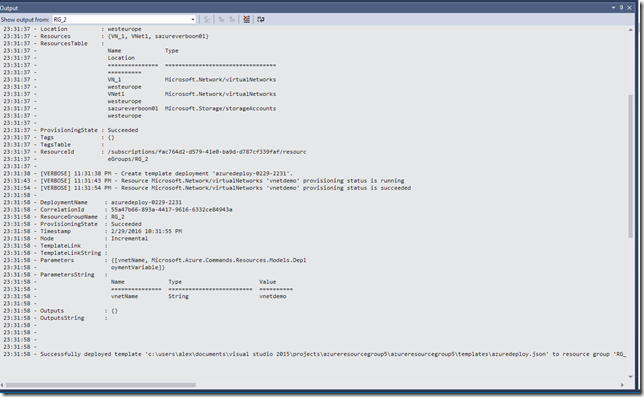This screenshot has width=644, height=397.
Task: Click the 2/29/2016 10:31:55 PM value
Action: point(146,231)
